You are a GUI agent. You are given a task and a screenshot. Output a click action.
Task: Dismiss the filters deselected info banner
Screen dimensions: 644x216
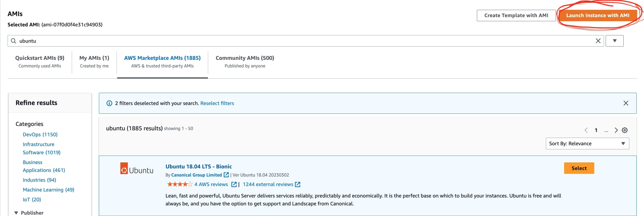tap(626, 103)
